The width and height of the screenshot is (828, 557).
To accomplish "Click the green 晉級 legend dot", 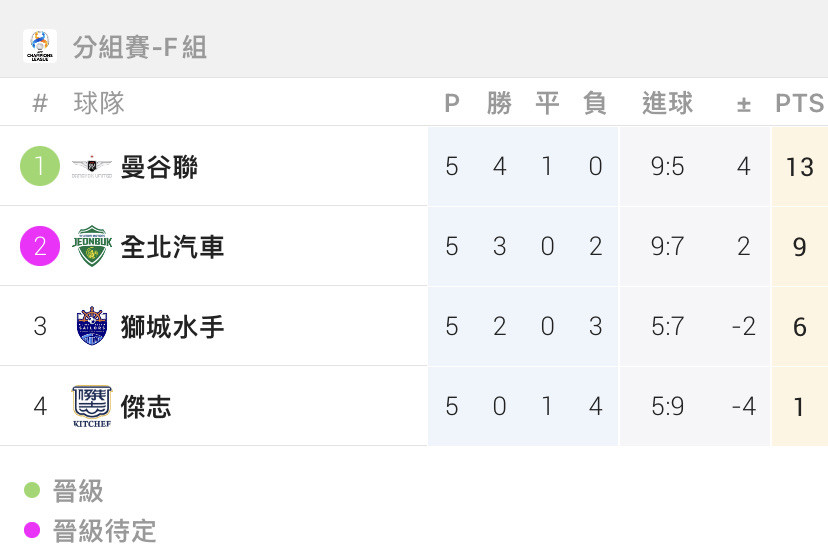I will point(32,490).
